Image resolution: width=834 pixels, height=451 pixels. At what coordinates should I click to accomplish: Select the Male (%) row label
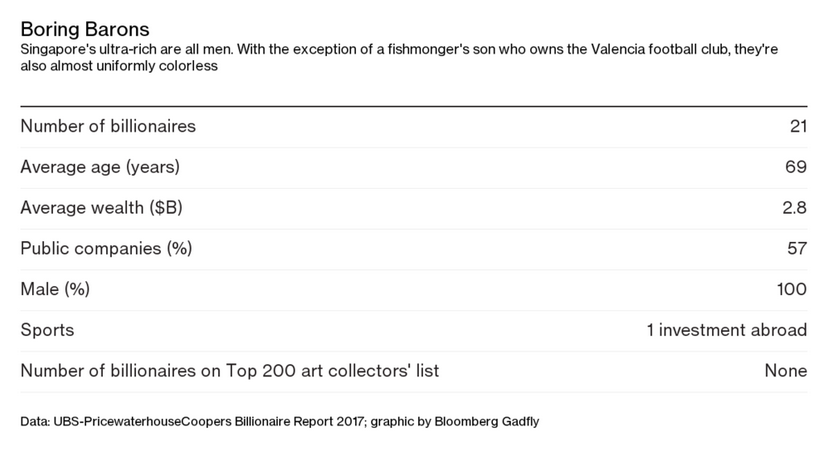coord(55,289)
